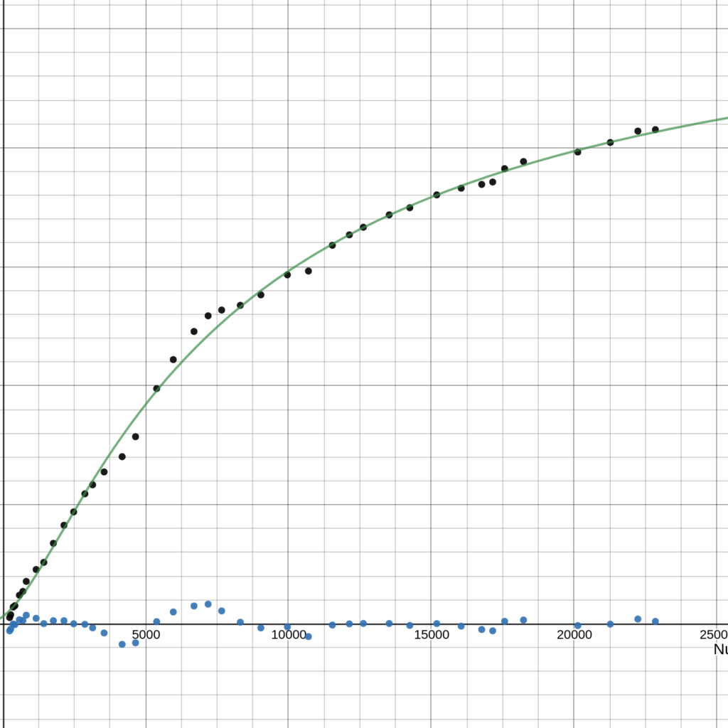728x728 pixels.
Task: Click the 15000 x-axis label
Action: coord(431,635)
